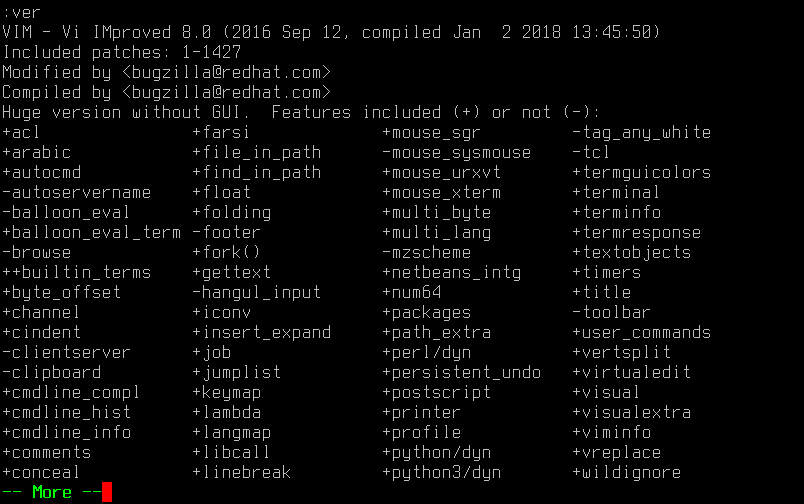Click the "++builtin_terms" feature entry
804x504 pixels.
click(x=76, y=272)
